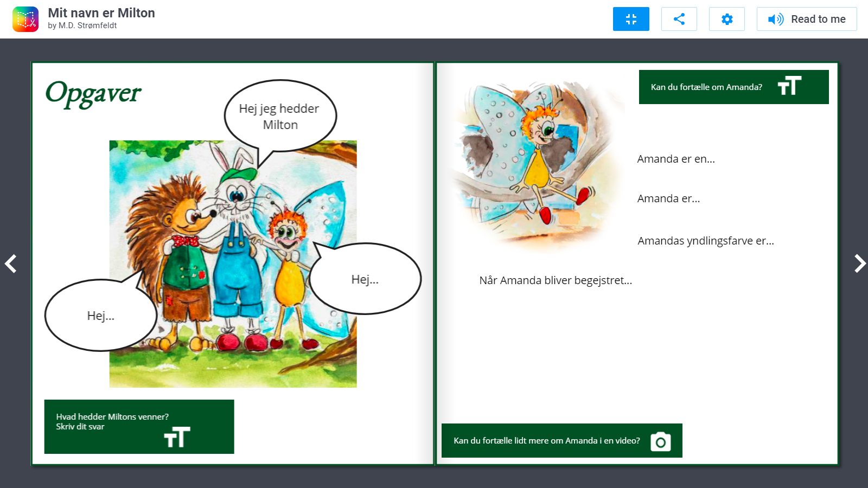Click text icon in 'Kan du fortælle om Amanda?' box
The width and height of the screenshot is (868, 488).
[789, 86]
